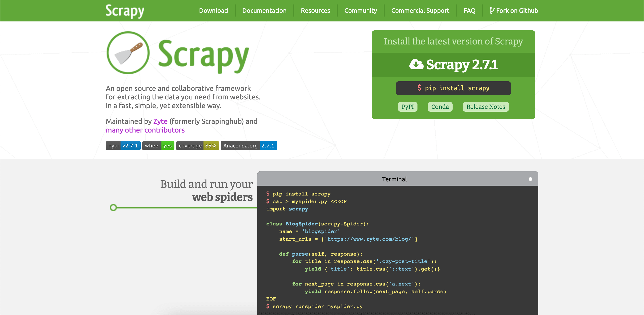Screen dimensions: 644x315
Task: Click the 'name = blogspider' code line
Action: tap(309, 232)
